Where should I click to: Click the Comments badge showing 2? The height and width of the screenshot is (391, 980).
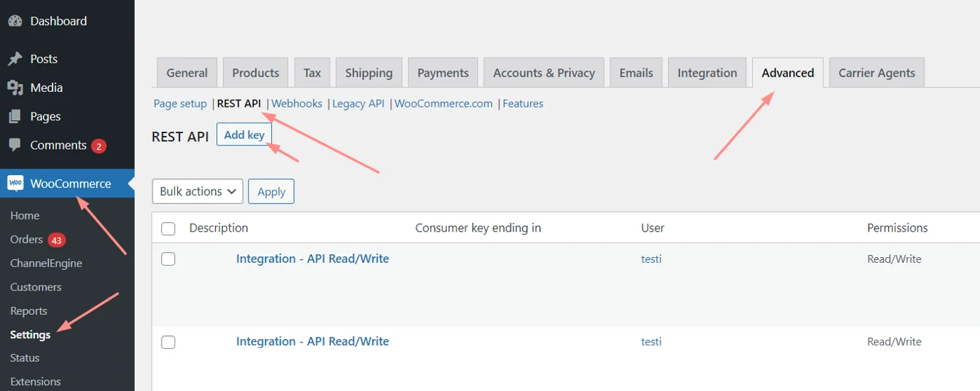(99, 146)
